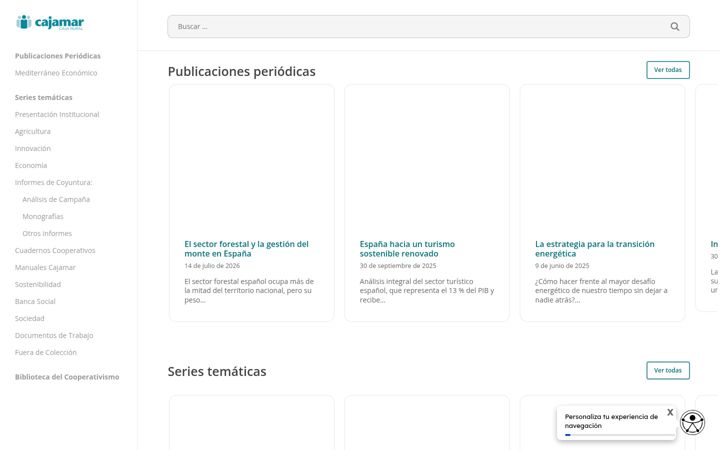Open Cuadernos Cooperativos

[x=55, y=250]
